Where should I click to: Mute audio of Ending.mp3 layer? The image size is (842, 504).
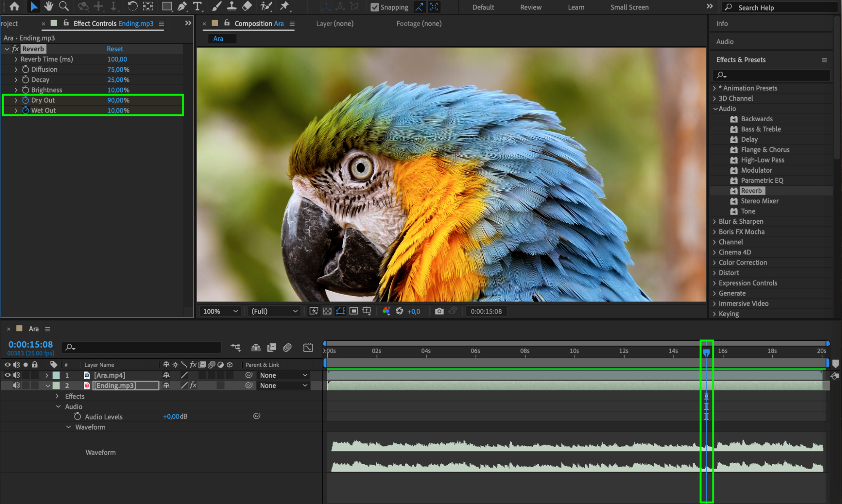(16, 385)
